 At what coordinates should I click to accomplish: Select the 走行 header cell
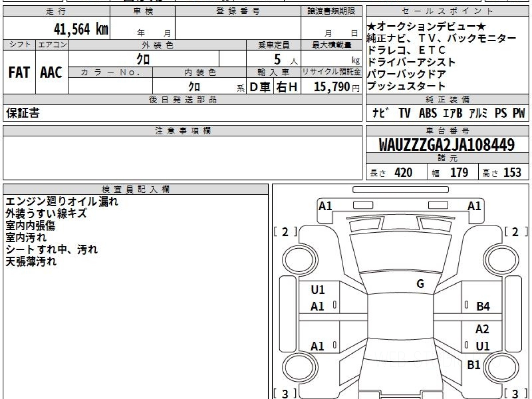point(56,12)
